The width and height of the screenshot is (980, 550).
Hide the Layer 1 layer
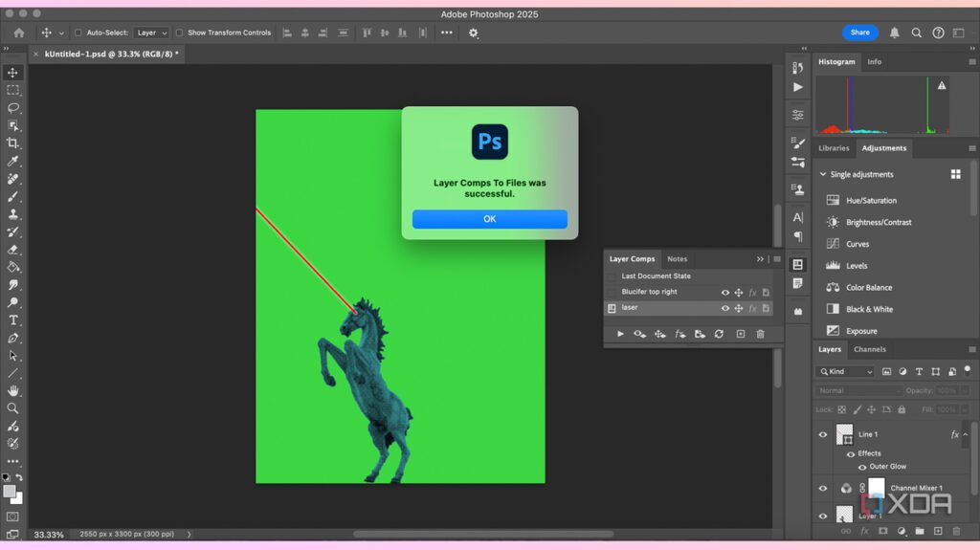[823, 516]
